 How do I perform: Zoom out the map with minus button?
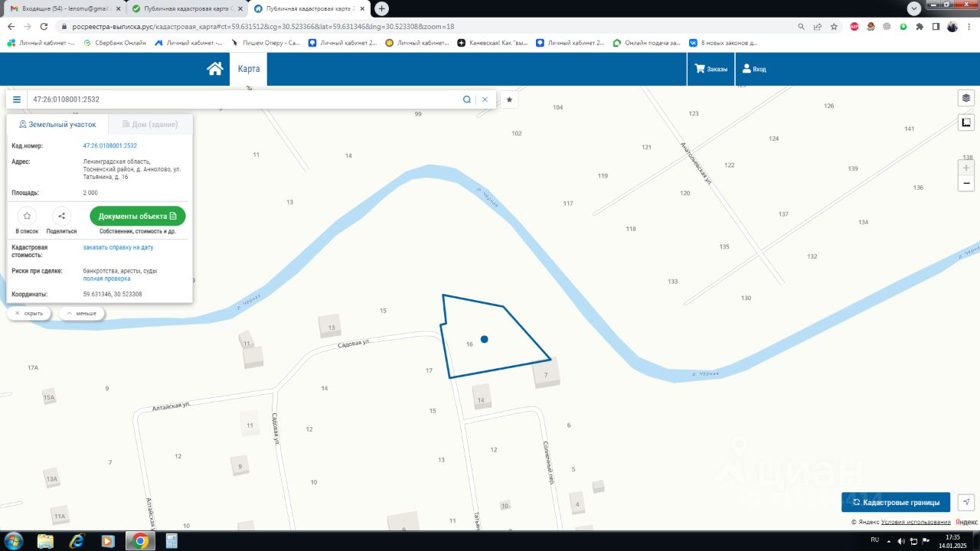(x=966, y=184)
